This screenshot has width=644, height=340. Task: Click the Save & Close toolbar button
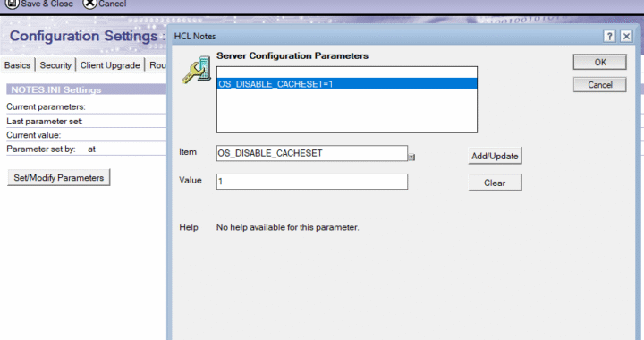click(40, 4)
